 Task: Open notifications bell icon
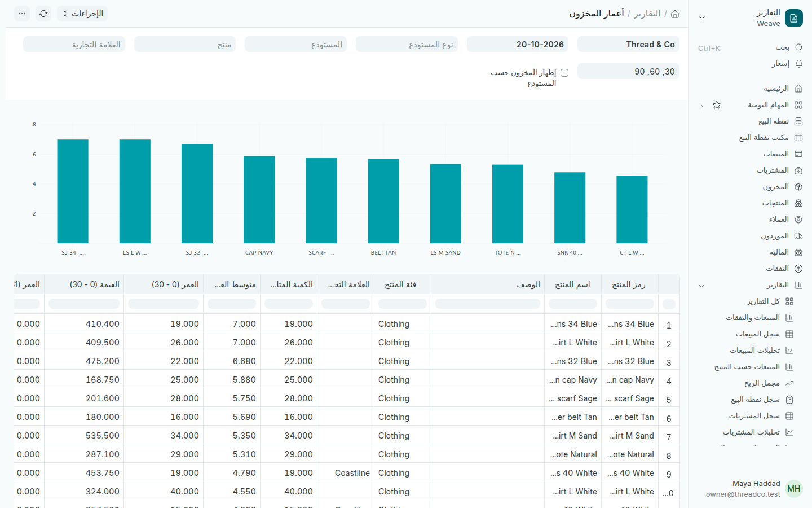tap(798, 64)
